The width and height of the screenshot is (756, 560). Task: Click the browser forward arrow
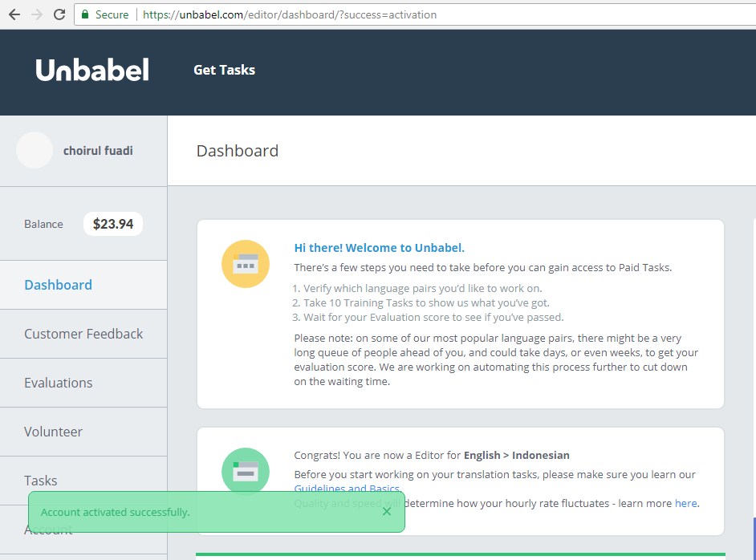click(37, 14)
